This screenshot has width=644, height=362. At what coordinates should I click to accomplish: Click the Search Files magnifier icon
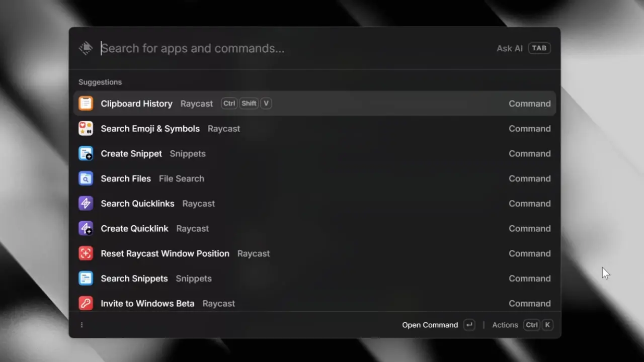click(x=86, y=178)
